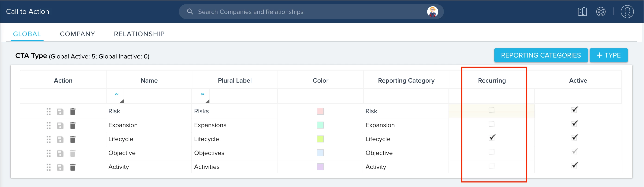Click the search magnifier icon
Screen dimensions: 644x187
click(x=190, y=12)
